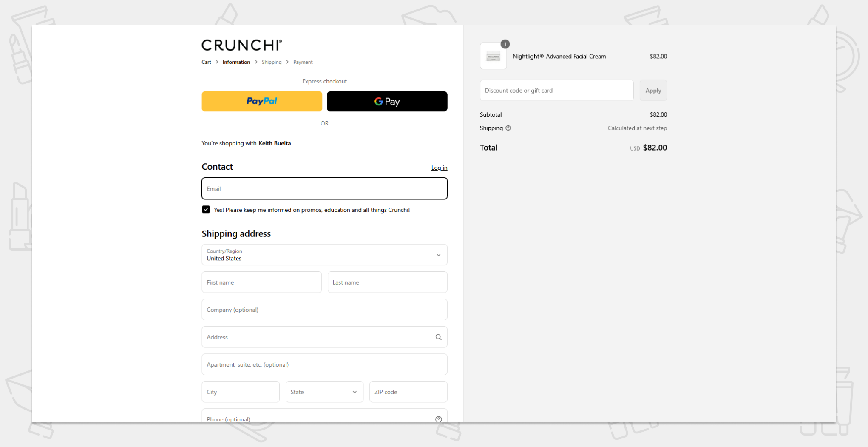The image size is (868, 447).
Task: Open the Country/Region dropdown
Action: click(324, 255)
